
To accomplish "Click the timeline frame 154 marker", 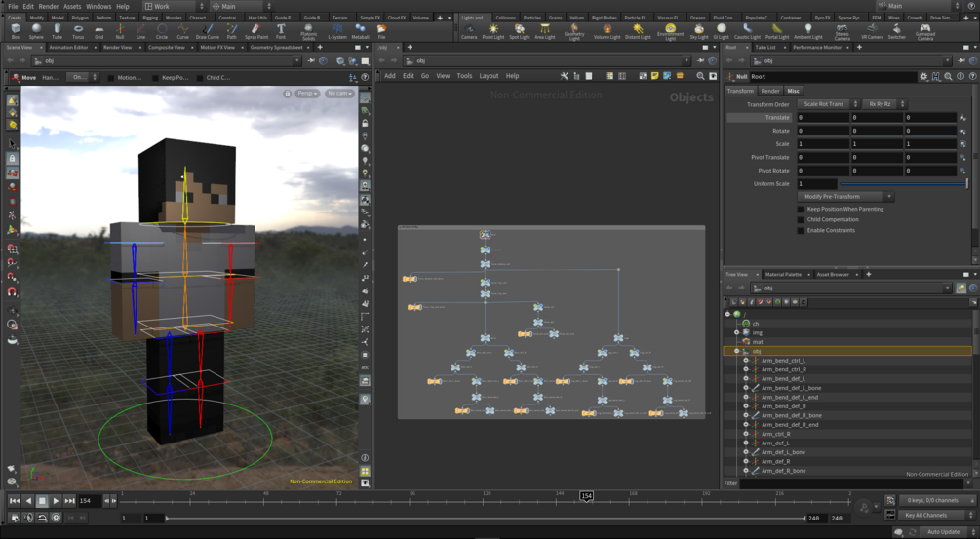I will tap(586, 496).
